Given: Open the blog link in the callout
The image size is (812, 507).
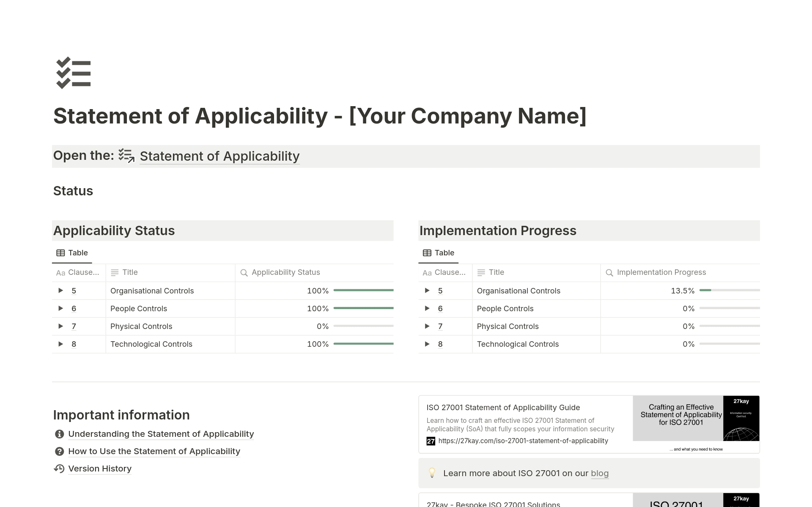Looking at the screenshot, I should tap(599, 473).
